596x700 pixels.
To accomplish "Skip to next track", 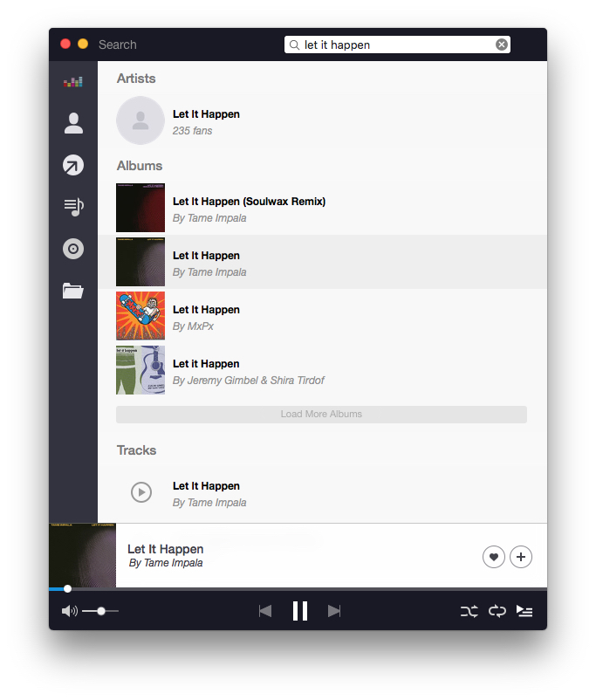I will point(334,611).
